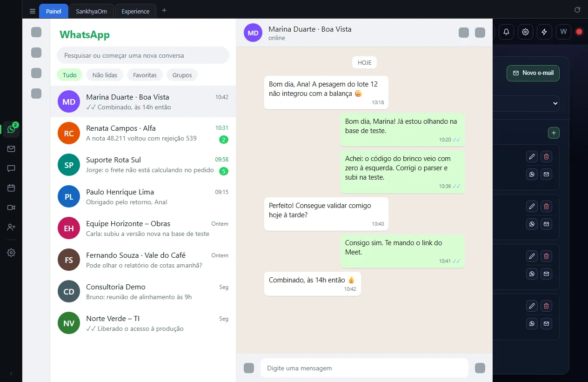The image size is (588, 382).
Task: Open the Norte Verde – TI chat
Action: click(x=143, y=323)
